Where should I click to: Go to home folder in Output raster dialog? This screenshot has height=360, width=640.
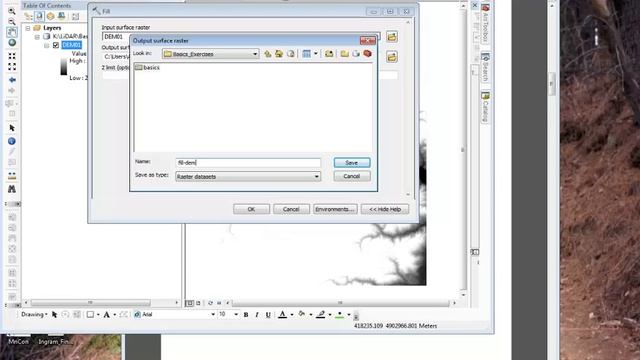(x=279, y=54)
